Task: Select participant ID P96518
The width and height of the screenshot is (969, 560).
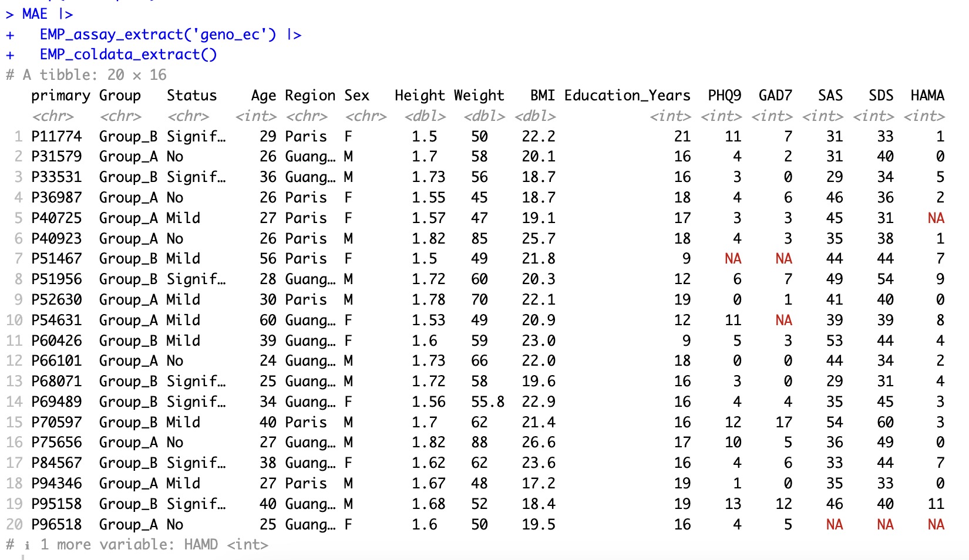Action: point(56,524)
